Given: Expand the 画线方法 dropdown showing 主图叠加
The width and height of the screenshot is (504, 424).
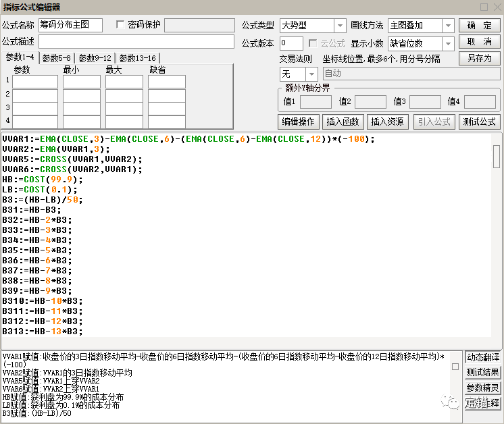Looking at the screenshot, I should [x=448, y=26].
